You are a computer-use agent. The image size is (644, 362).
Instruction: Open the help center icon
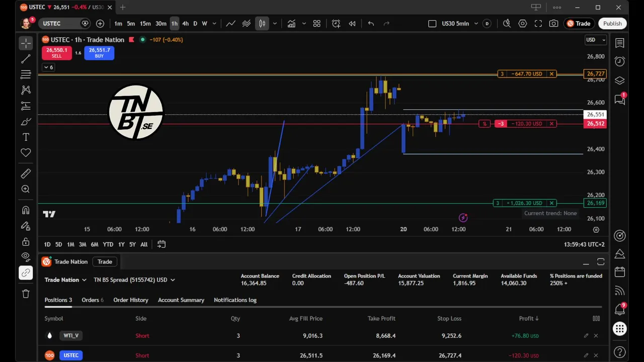tap(620, 352)
